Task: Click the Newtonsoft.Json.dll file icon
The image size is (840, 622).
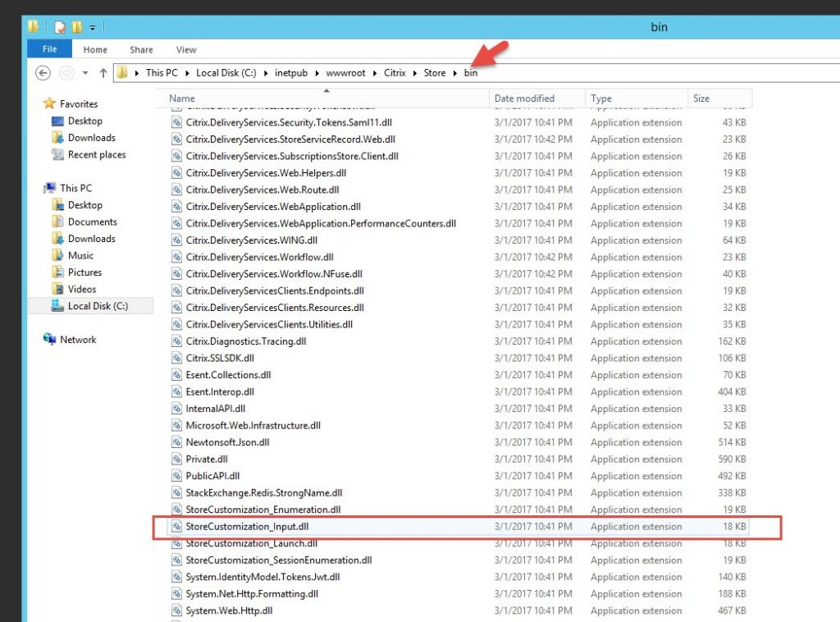Action: pos(176,442)
